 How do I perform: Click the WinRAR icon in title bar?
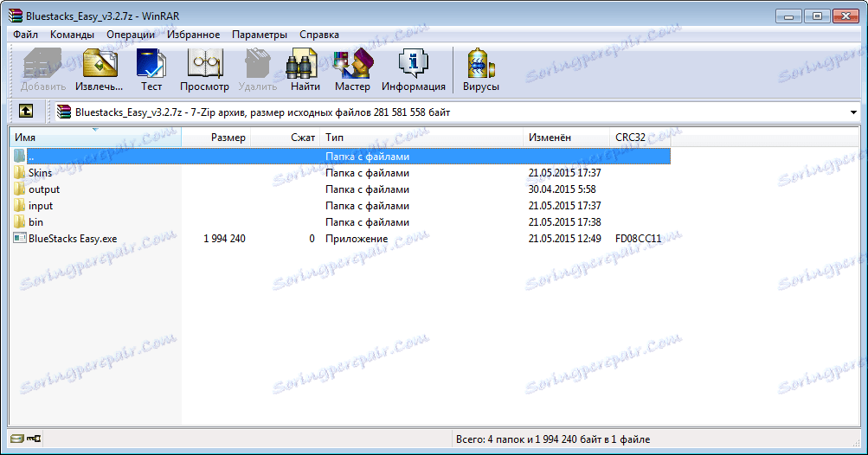click(x=16, y=16)
